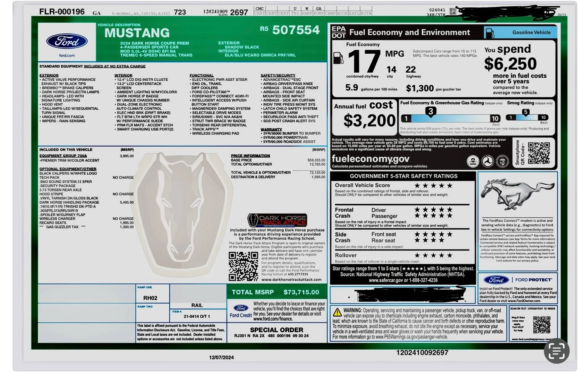This screenshot has width=588, height=379.
Task: Click the MUSTANG vehicle title
Action: point(137,33)
